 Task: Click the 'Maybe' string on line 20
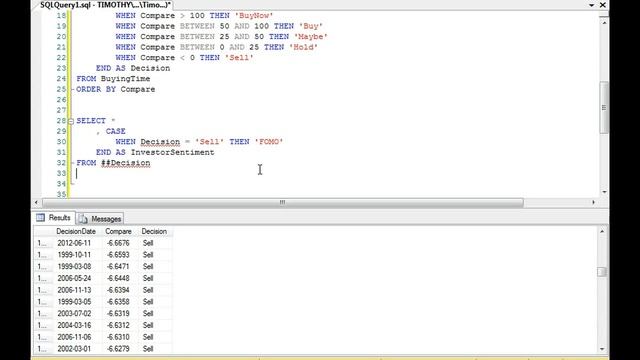point(311,37)
